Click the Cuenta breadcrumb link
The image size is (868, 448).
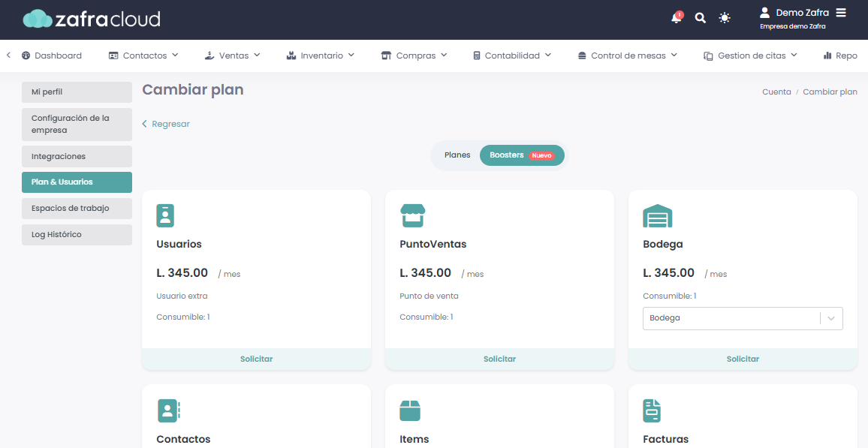(776, 92)
